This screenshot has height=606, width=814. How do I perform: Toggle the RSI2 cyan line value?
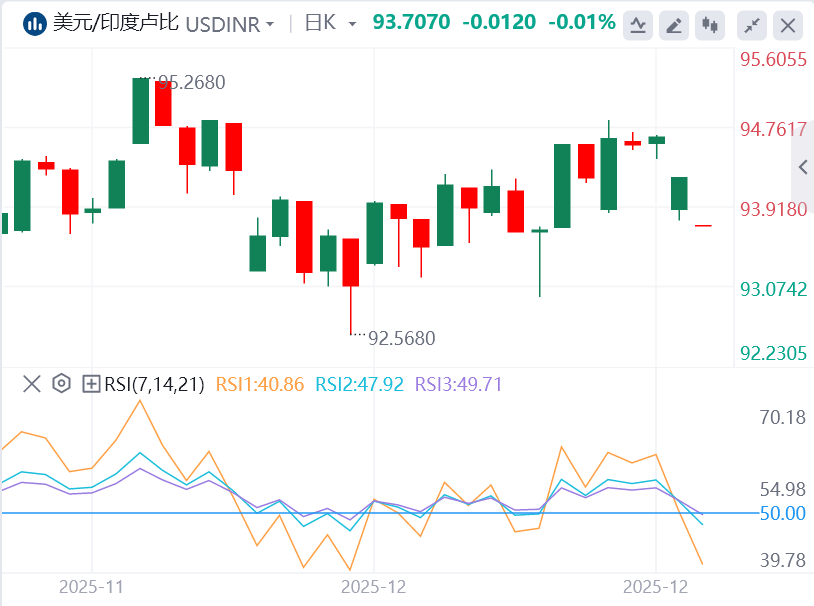pos(359,384)
